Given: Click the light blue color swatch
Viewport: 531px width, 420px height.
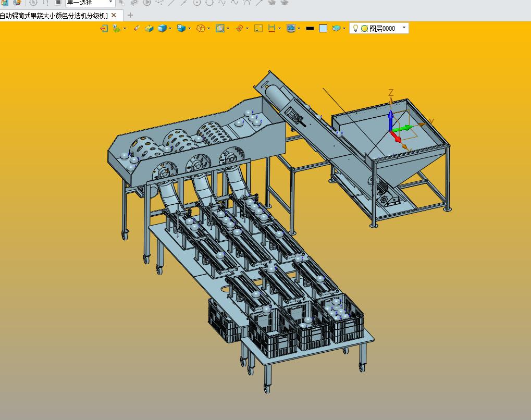Looking at the screenshot, I should (x=323, y=29).
